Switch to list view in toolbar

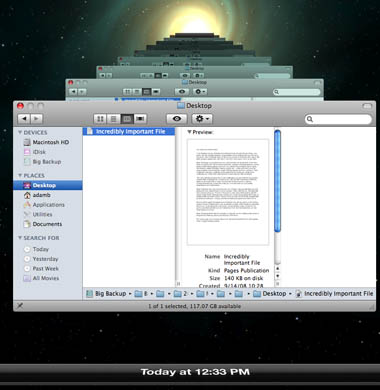[113, 119]
